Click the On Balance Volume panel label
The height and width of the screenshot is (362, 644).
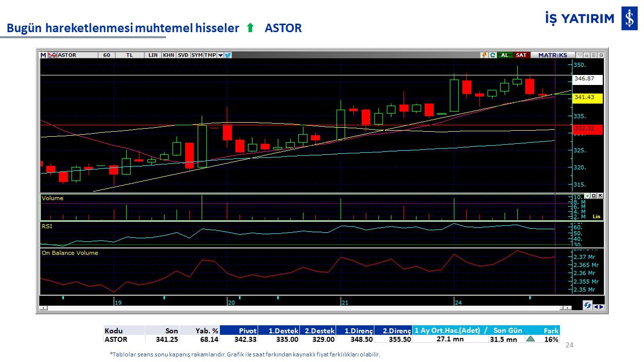coord(70,253)
